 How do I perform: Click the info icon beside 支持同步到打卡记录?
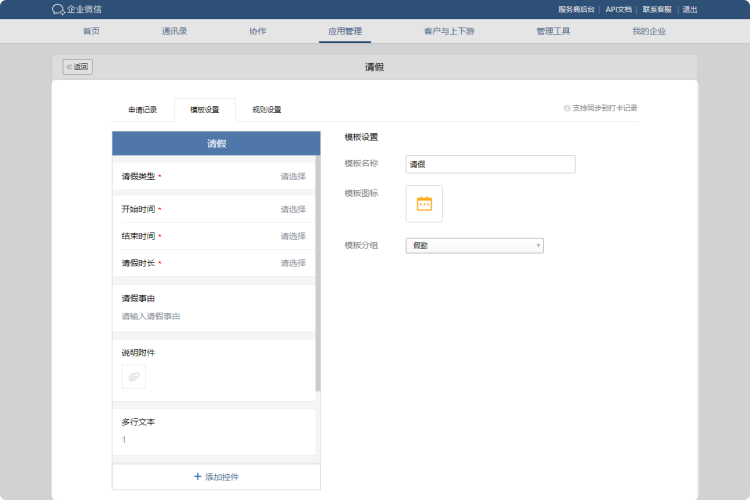coord(567,108)
